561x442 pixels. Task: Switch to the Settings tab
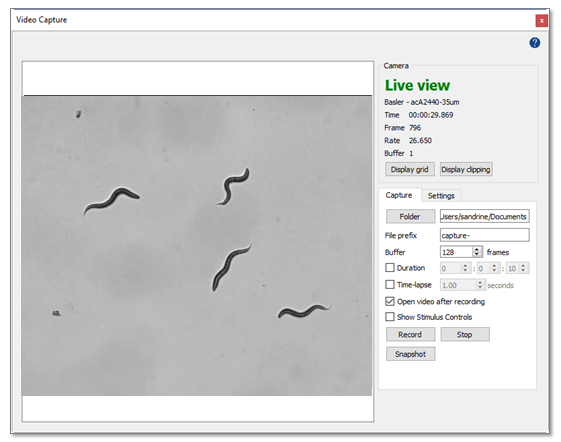coord(441,196)
